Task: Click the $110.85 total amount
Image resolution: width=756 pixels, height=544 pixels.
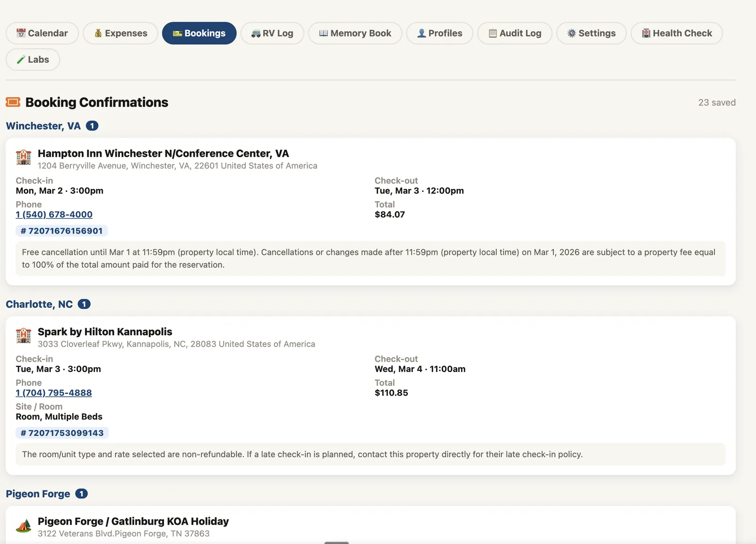Action: [391, 393]
